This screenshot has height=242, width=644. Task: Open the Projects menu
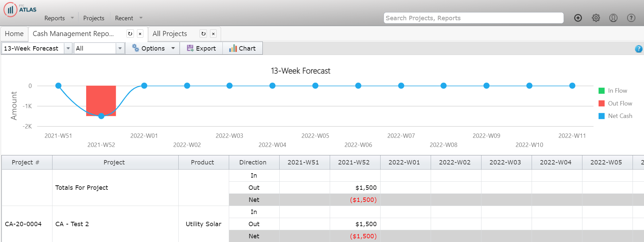pyautogui.click(x=94, y=18)
